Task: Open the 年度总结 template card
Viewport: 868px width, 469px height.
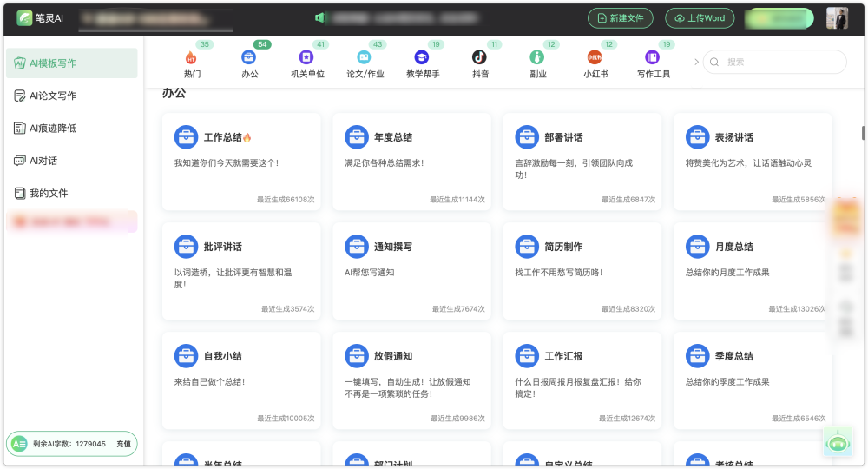Action: [411, 162]
